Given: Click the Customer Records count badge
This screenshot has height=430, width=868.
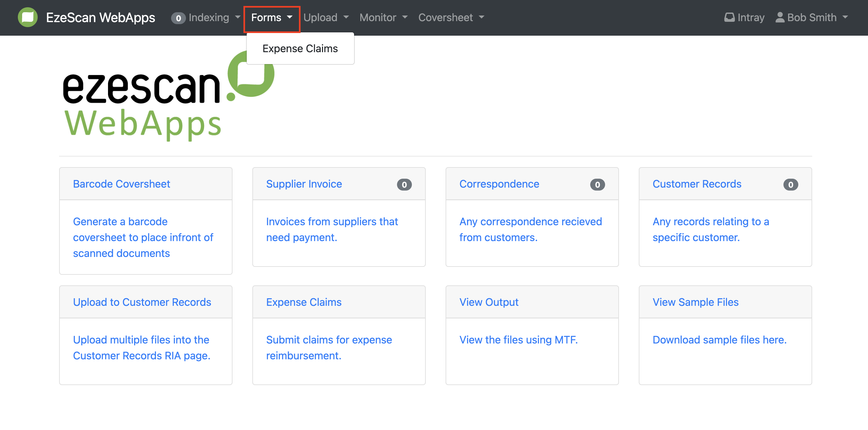Looking at the screenshot, I should click(x=790, y=184).
